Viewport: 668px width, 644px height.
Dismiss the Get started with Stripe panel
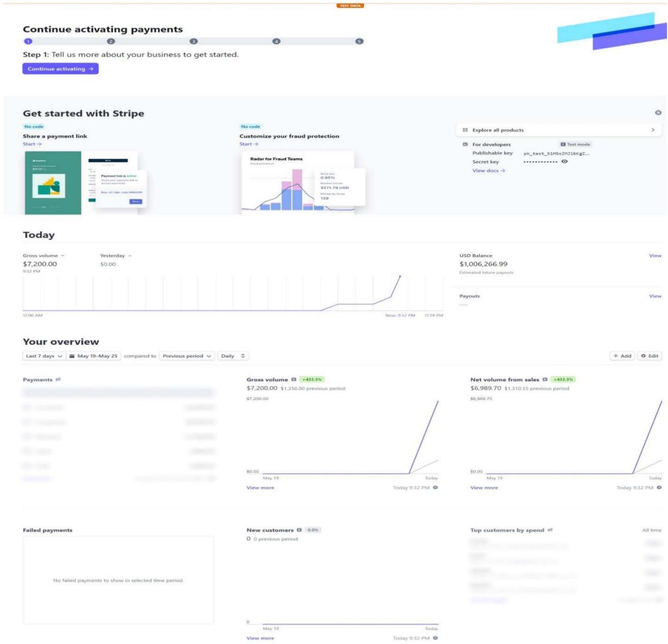[658, 113]
